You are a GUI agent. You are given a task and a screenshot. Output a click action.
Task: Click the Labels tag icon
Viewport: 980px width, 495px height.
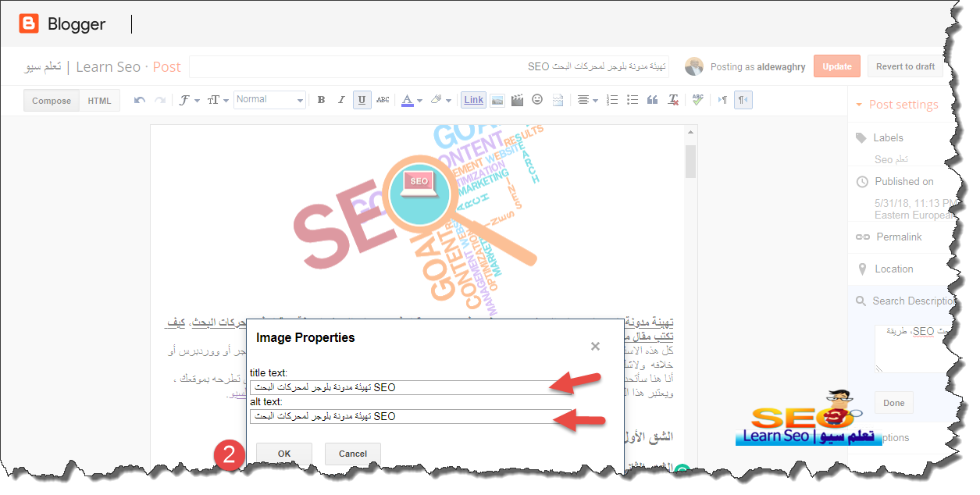[x=861, y=138]
